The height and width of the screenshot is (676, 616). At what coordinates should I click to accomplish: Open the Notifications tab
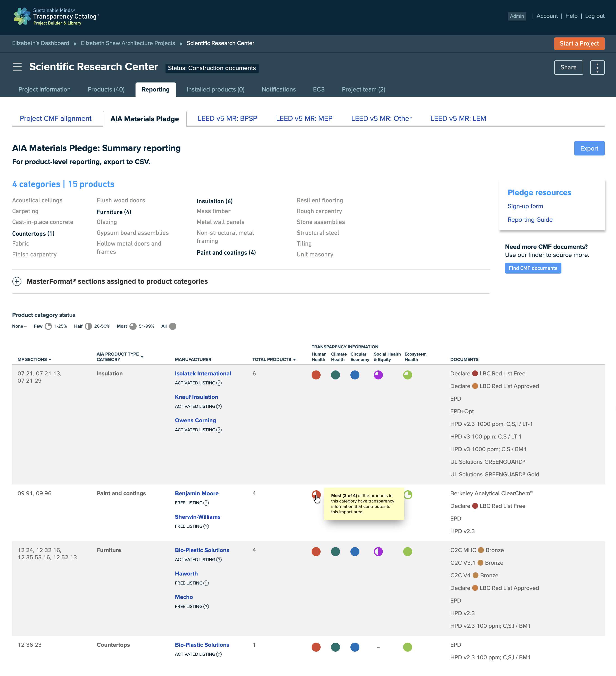tap(278, 89)
